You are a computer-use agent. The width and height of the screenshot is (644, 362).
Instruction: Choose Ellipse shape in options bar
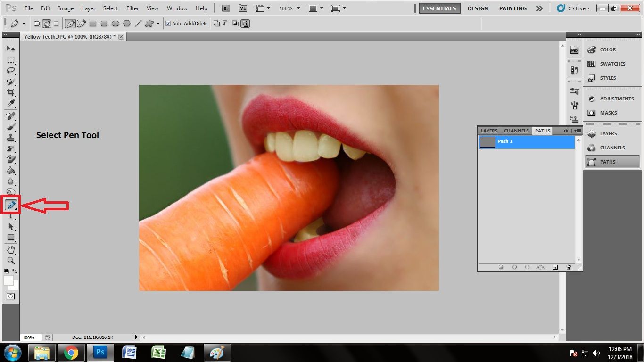(116, 23)
